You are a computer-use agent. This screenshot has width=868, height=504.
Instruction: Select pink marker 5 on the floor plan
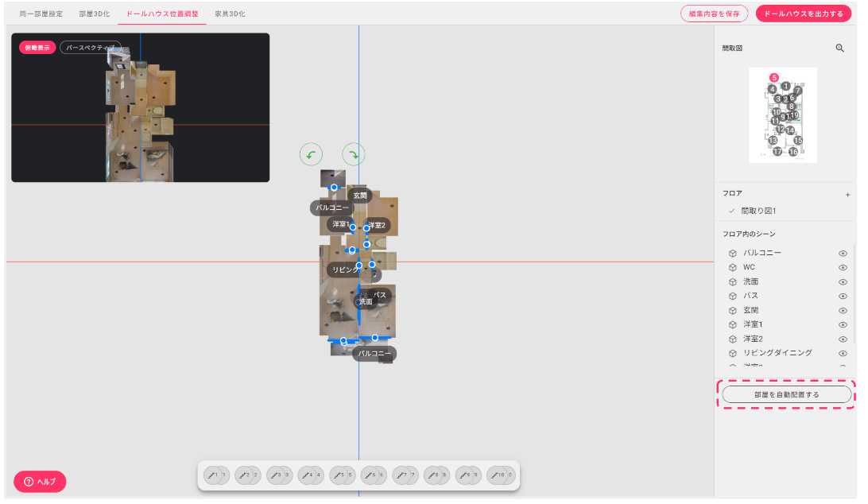tap(774, 78)
